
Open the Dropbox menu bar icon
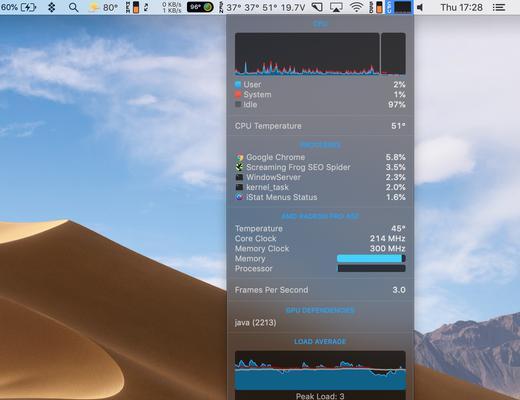(x=52, y=7)
